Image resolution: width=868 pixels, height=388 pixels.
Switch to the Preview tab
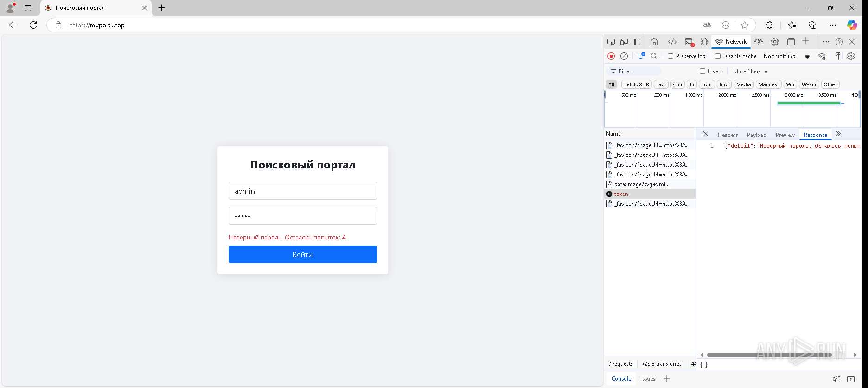[785, 135]
